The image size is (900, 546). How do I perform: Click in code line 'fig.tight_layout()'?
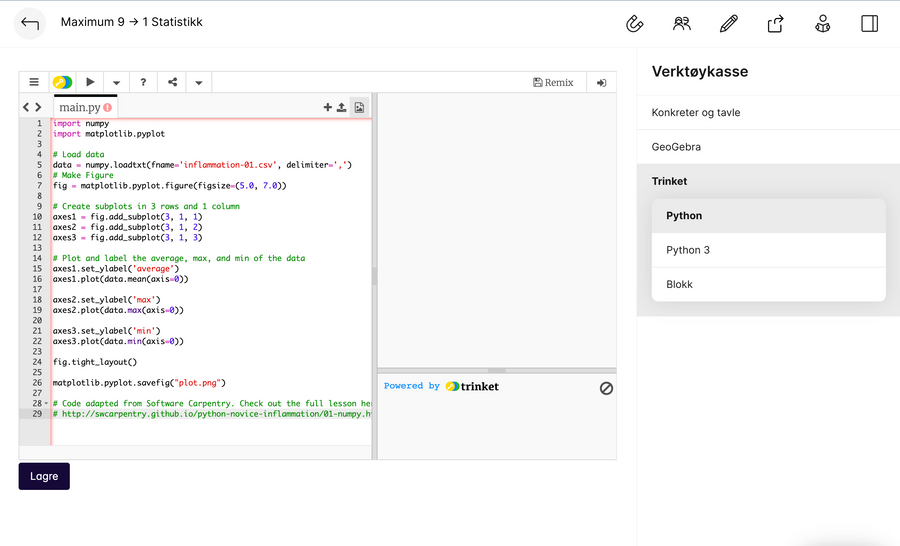click(x=95, y=362)
